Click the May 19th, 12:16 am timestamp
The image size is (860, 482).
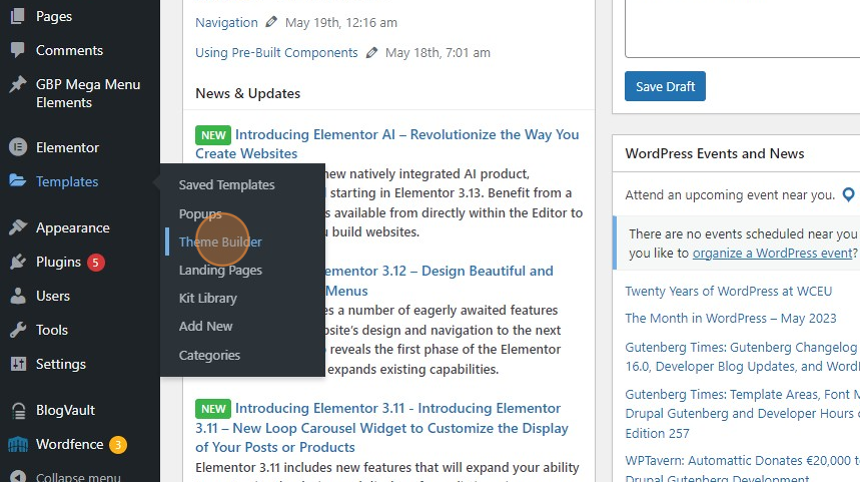coord(341,22)
